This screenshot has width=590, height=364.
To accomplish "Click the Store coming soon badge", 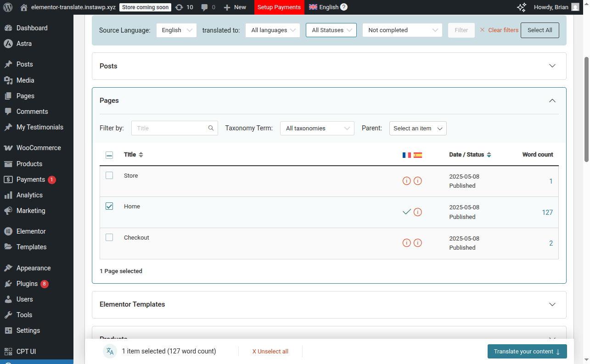I will point(146,7).
